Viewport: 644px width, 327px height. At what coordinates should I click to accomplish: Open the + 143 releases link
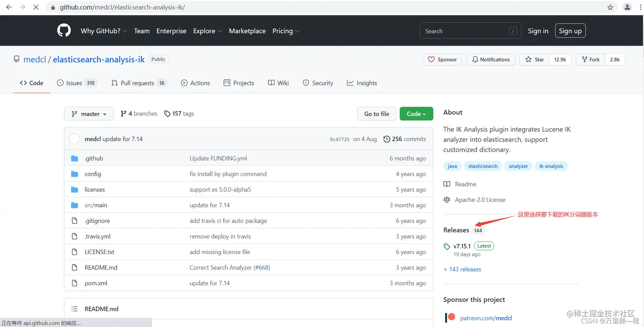[x=462, y=269]
